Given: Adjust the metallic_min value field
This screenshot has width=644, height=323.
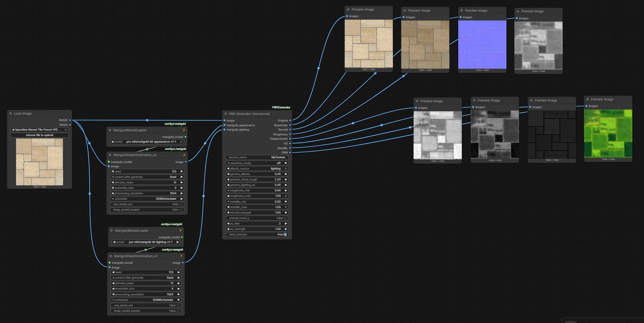Looking at the screenshot, I should (257, 202).
